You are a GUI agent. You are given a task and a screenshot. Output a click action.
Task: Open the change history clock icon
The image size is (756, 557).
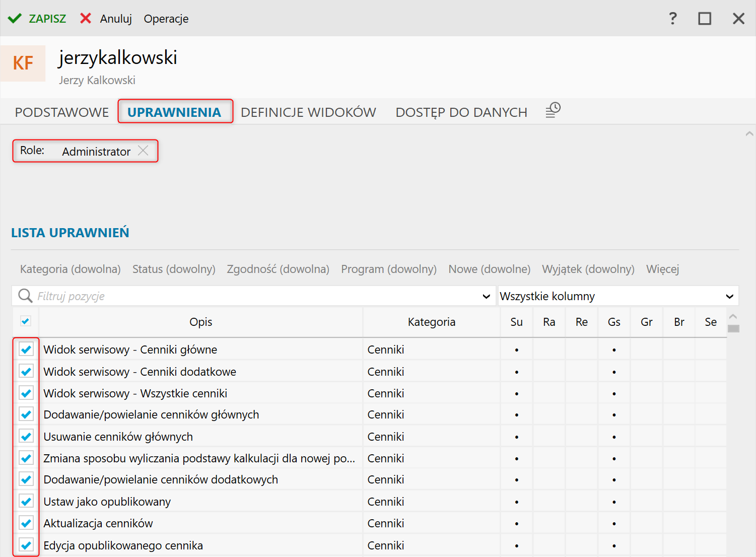pyautogui.click(x=553, y=110)
